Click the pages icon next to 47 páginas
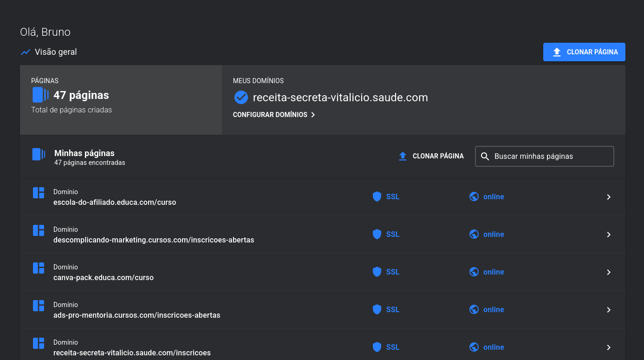 40,95
